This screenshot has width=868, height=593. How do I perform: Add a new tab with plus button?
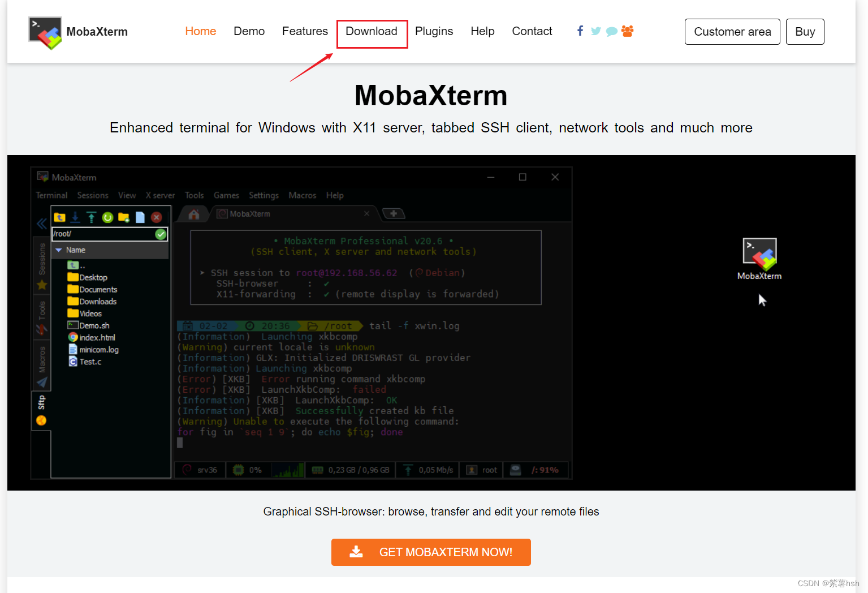(x=394, y=213)
